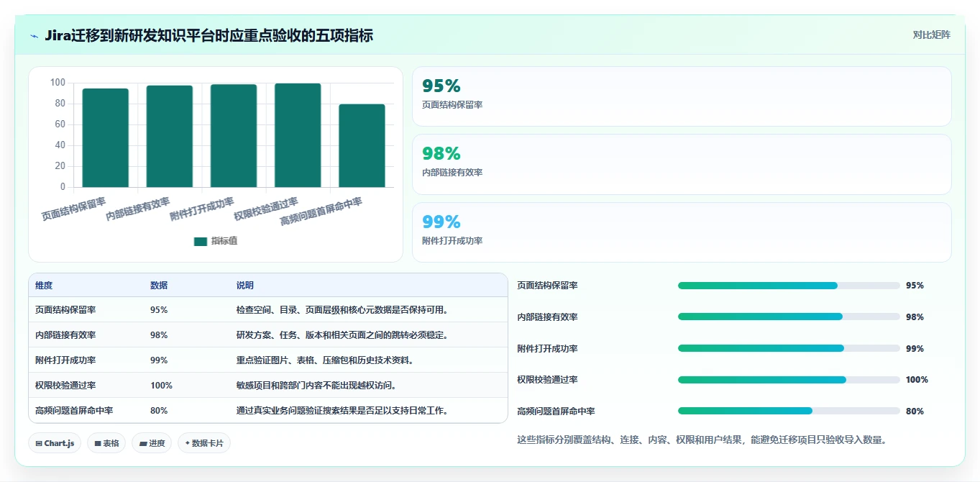
Task: Click description 重点验证图片、表格、压缩包
Action: [325, 360]
